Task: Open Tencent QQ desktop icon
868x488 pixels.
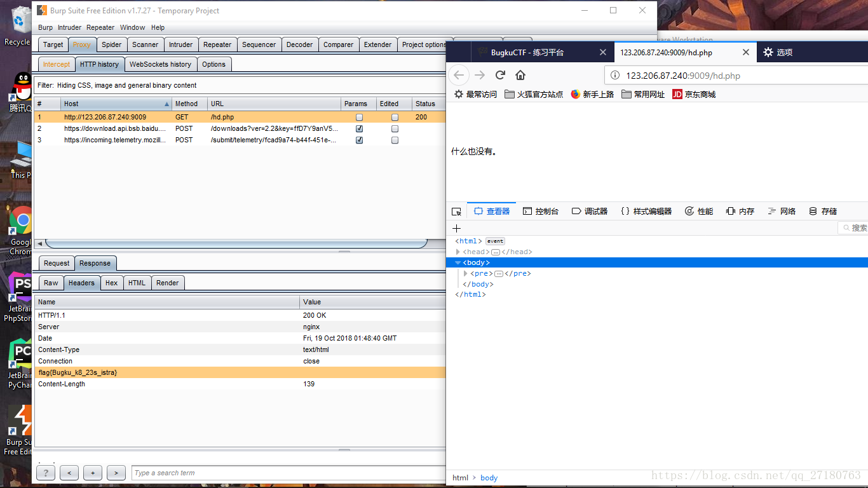Action: pyautogui.click(x=20, y=93)
